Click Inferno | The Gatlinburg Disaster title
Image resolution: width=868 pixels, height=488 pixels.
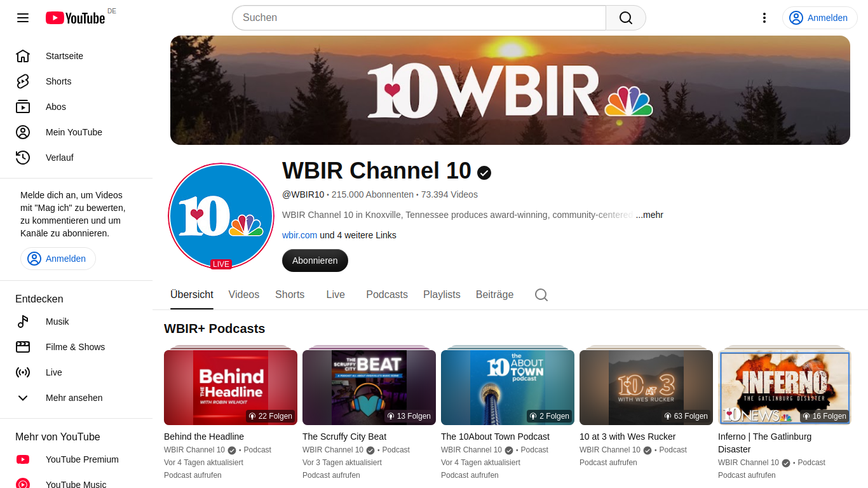[764, 443]
